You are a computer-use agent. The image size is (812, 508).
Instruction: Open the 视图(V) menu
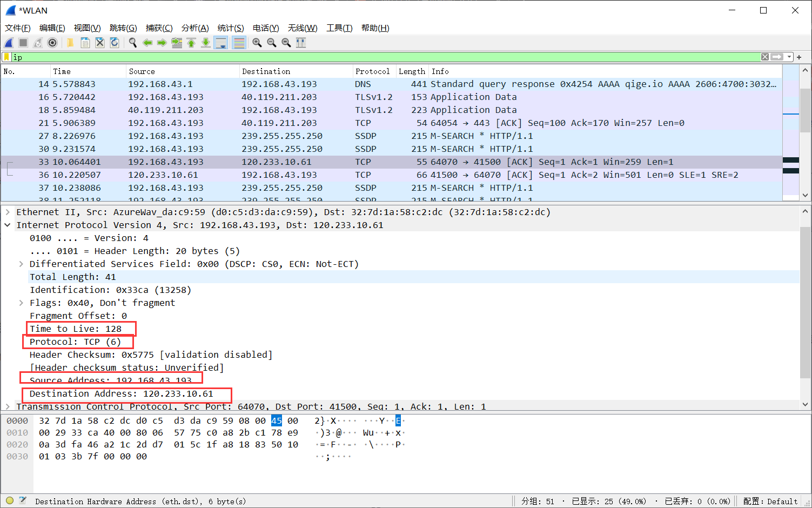pyautogui.click(x=88, y=28)
